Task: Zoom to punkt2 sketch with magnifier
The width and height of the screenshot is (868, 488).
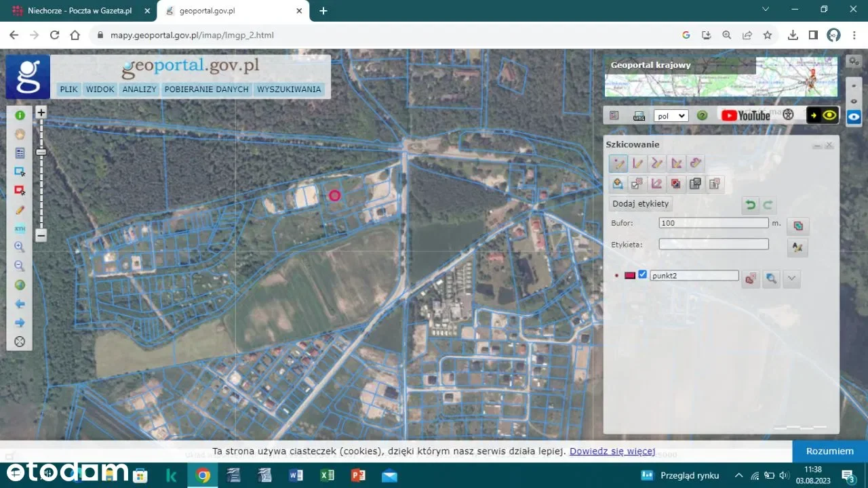Action: tap(770, 279)
